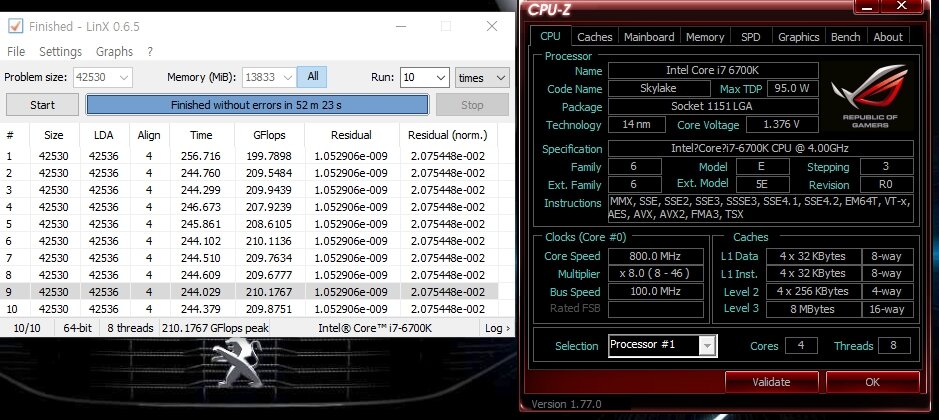Sort results by the Size column header

click(54, 135)
